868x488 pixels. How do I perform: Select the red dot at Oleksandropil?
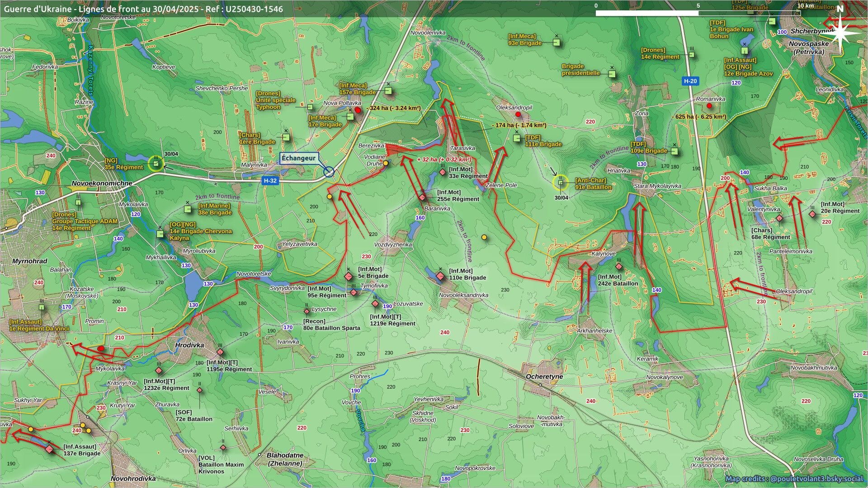click(x=518, y=114)
